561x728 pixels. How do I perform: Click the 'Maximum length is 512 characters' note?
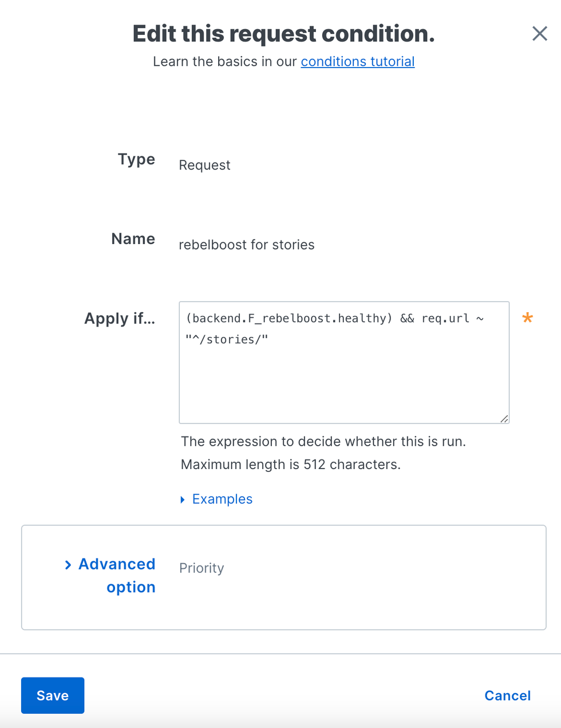(291, 465)
